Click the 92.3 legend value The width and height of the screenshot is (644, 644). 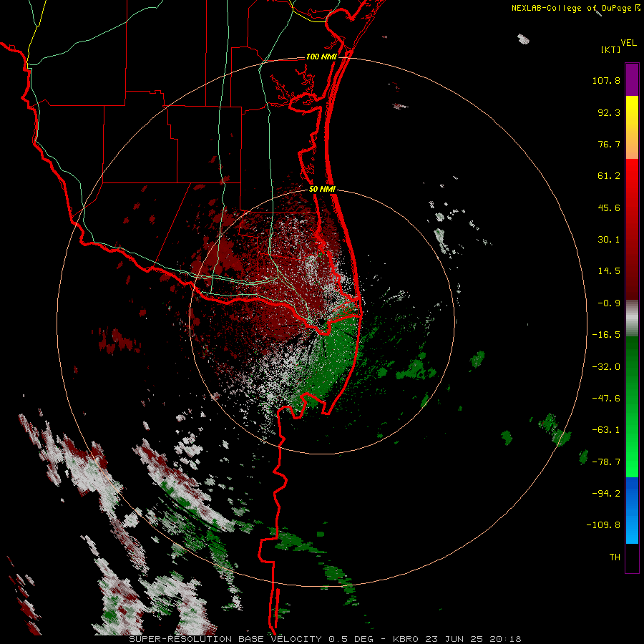coord(609,112)
